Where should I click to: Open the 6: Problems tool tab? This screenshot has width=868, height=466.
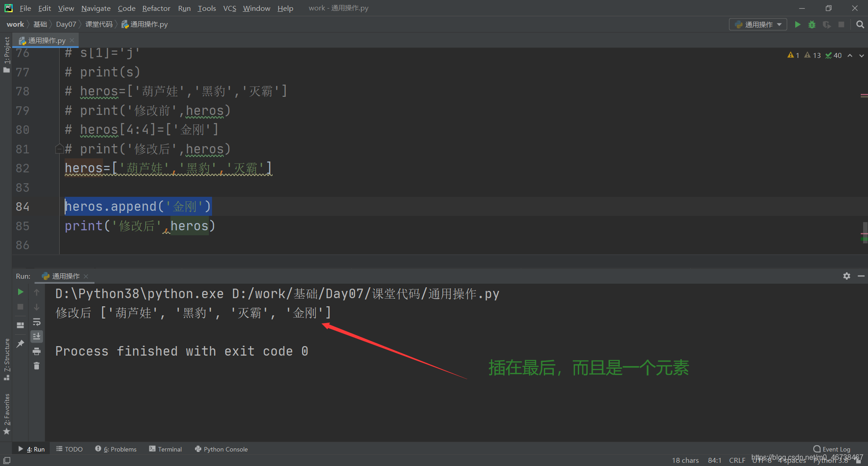point(116,449)
